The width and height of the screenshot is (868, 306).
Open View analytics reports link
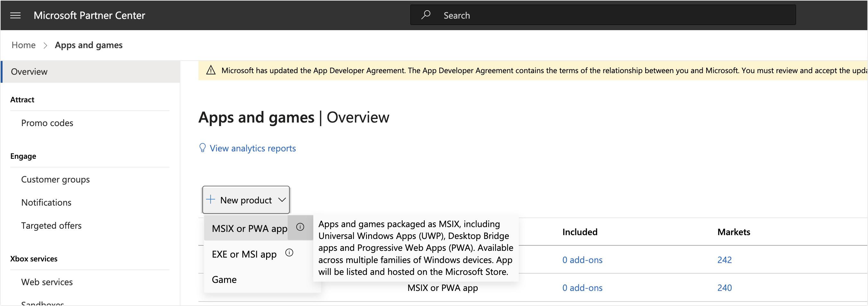253,149
